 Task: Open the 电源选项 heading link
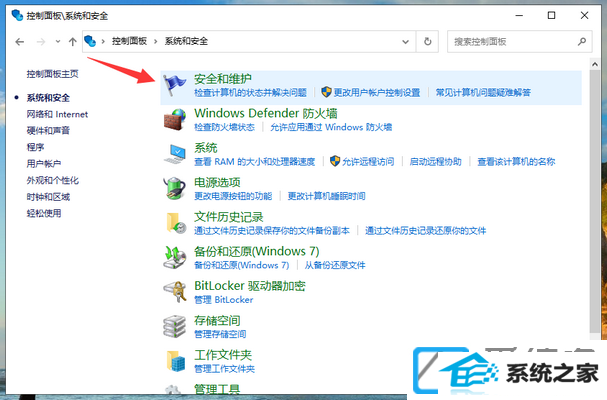coord(217,182)
